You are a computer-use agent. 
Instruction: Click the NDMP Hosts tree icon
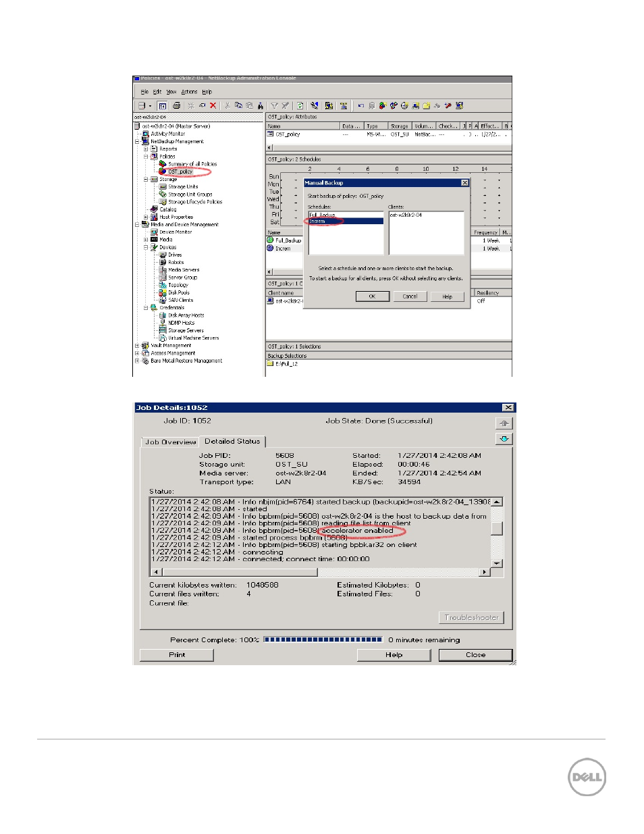point(163,323)
